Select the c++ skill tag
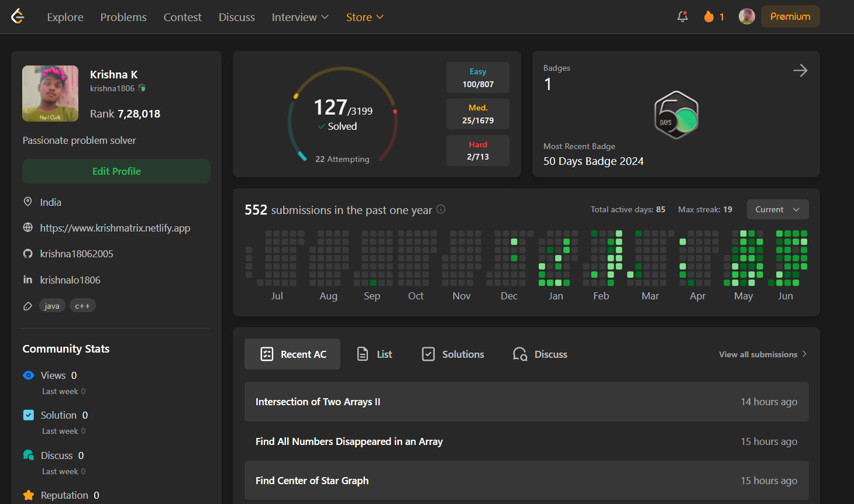The image size is (854, 504). (x=82, y=306)
